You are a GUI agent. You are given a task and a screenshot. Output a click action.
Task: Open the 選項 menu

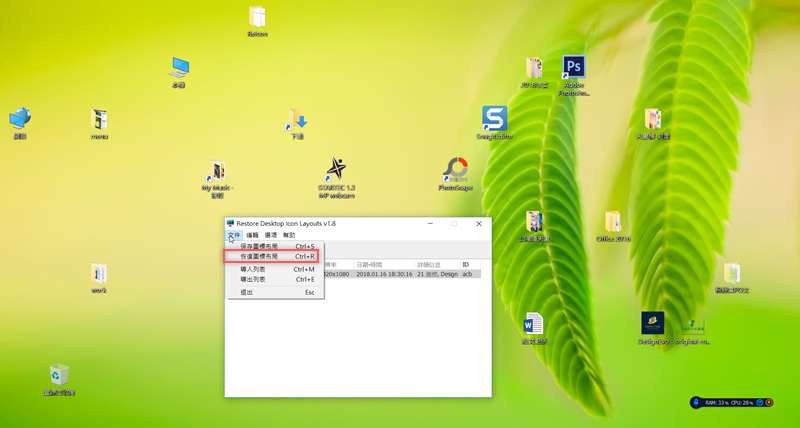(x=271, y=235)
